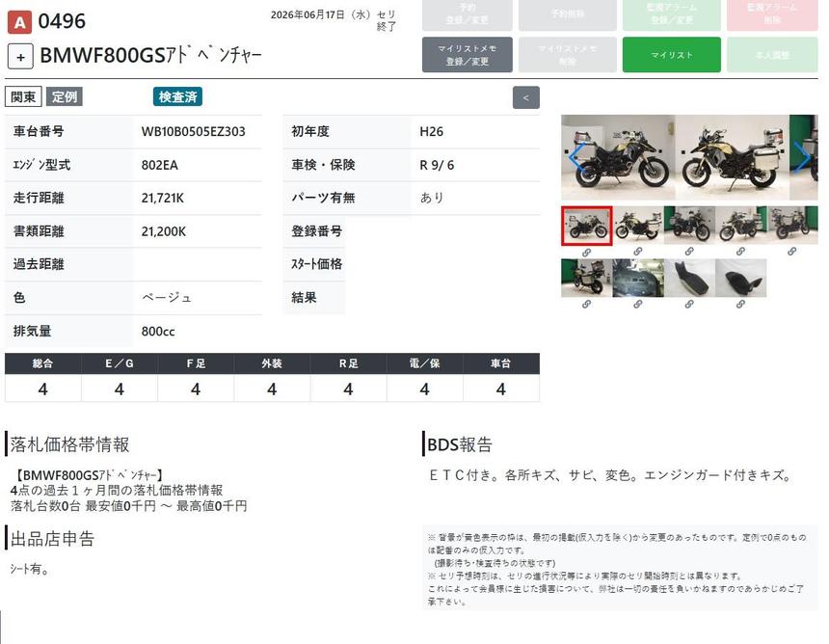Click the seller note シート有。
Screen dimensions: 829x644
[30, 570]
